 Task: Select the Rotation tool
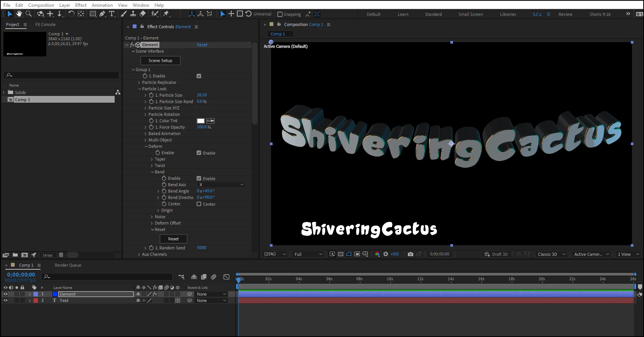point(71,14)
